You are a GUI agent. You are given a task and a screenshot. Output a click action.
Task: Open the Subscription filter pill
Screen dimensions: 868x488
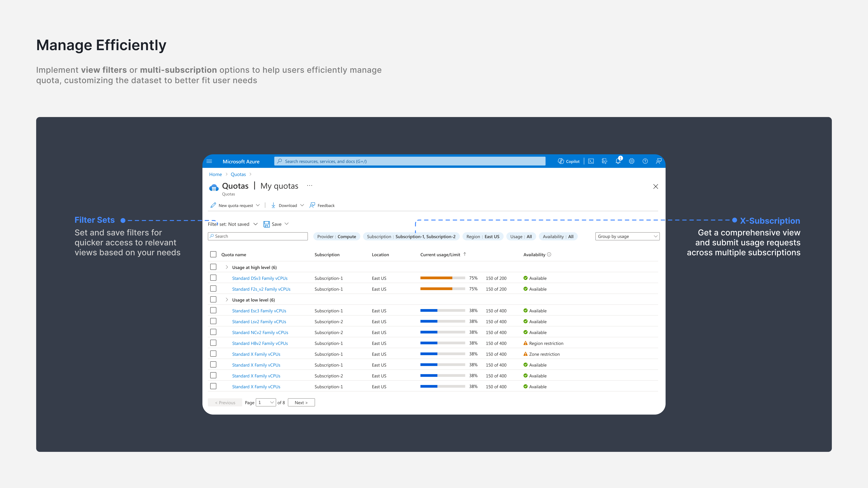(411, 236)
